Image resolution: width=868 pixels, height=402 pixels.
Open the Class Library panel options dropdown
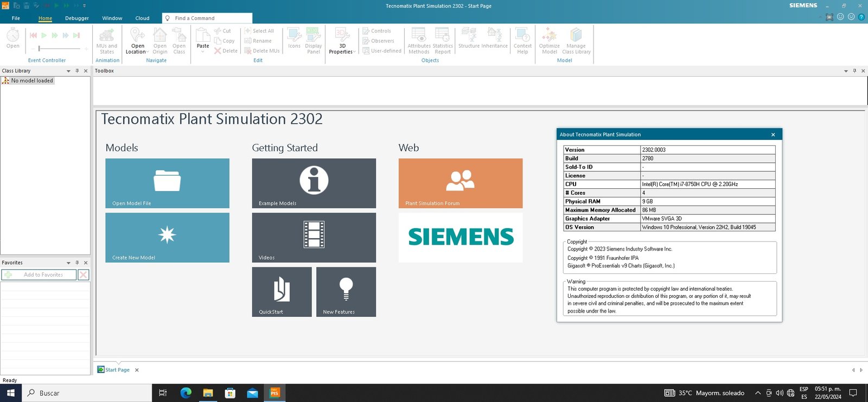pos(68,71)
